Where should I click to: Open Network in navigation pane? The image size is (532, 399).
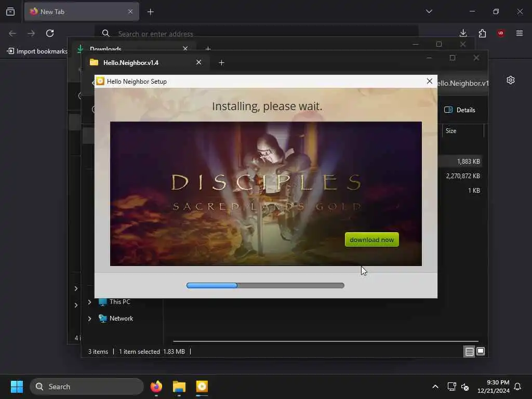coord(116,318)
